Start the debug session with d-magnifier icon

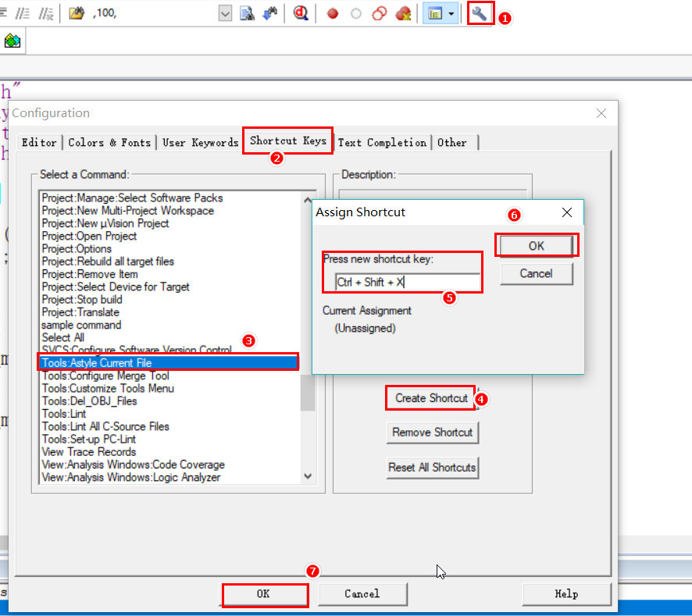click(x=301, y=13)
